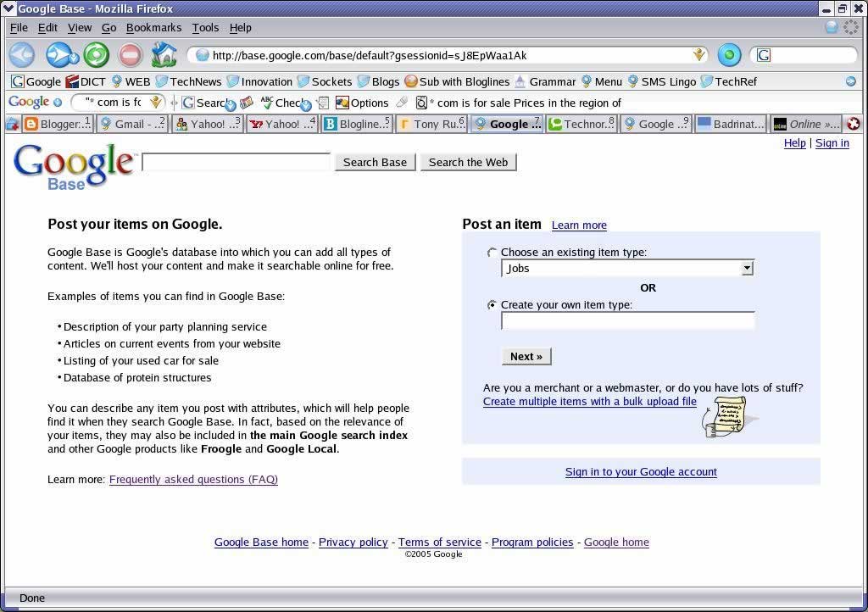The width and height of the screenshot is (868, 612).
Task: Open the View menu
Action: pos(80,28)
